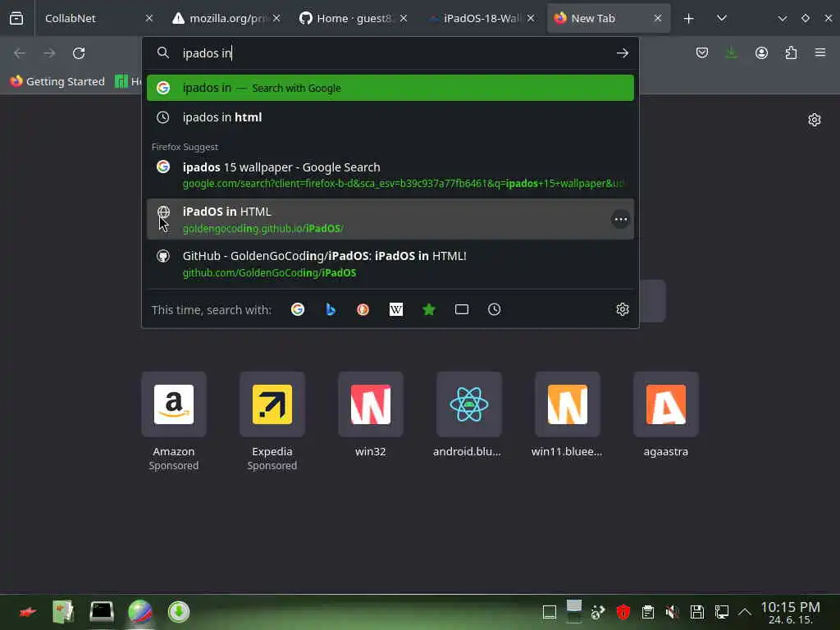
Task: Close the CollabNet tab
Action: click(149, 18)
